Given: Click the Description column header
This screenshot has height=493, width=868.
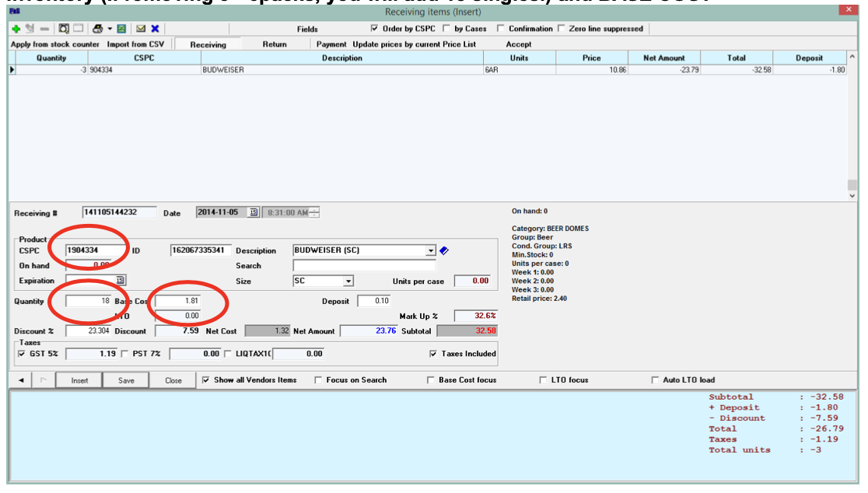Looking at the screenshot, I should pyautogui.click(x=342, y=58).
